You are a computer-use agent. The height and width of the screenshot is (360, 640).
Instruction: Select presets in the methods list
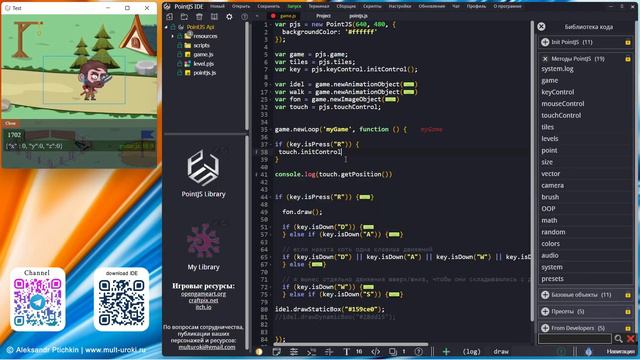tap(552, 279)
